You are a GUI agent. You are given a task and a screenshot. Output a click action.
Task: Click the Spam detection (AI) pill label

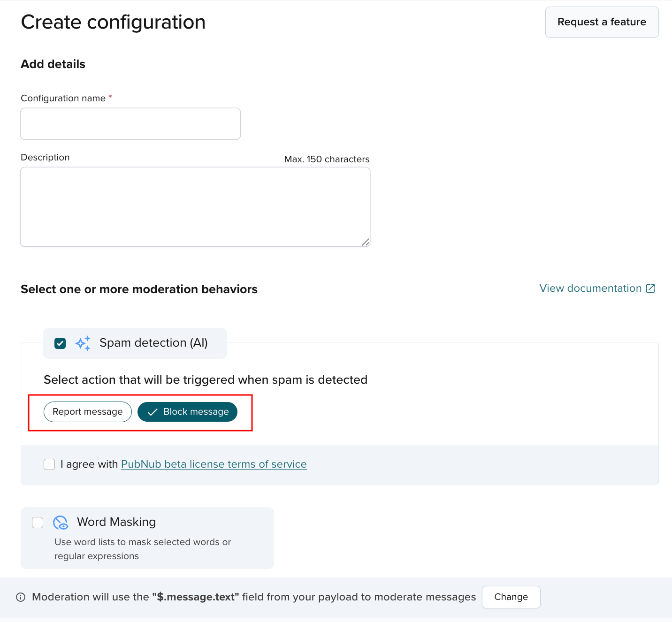pyautogui.click(x=153, y=343)
